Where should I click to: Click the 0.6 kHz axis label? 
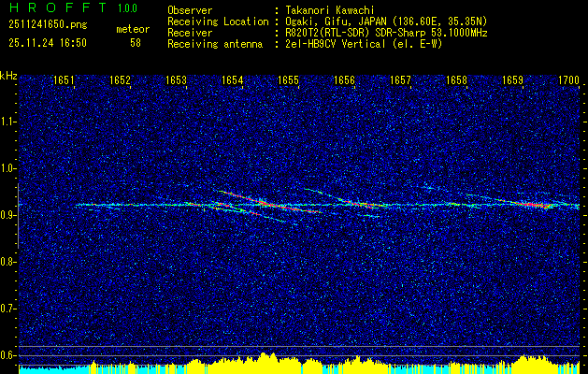pyautogui.click(x=7, y=355)
